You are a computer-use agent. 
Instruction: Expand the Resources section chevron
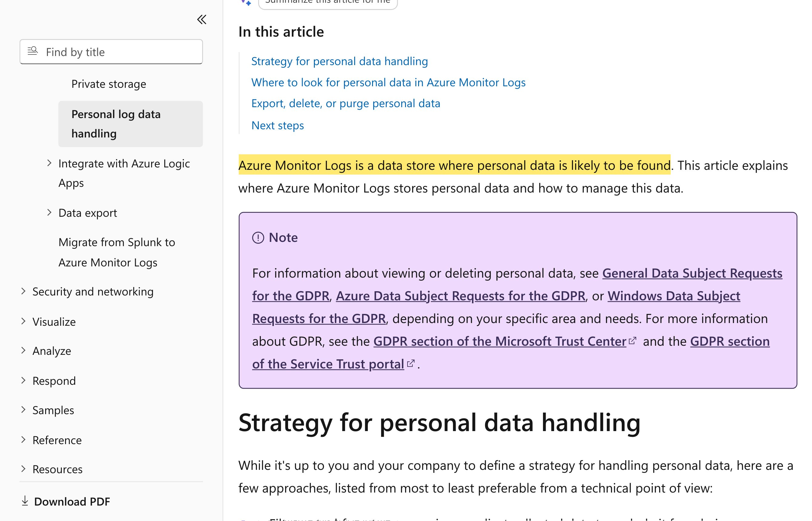pos(23,469)
